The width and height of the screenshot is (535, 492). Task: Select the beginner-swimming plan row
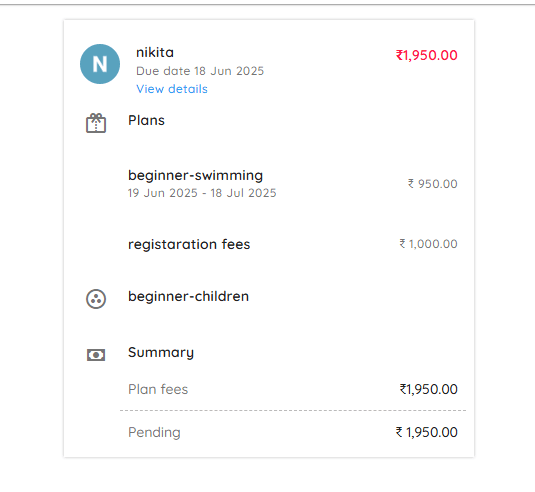point(293,184)
